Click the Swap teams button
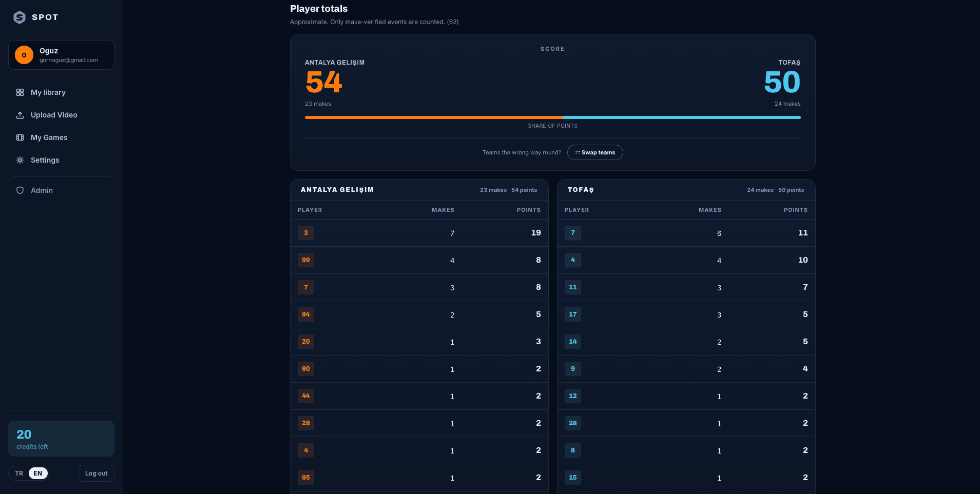Screen dimensions: 980x494 [595, 152]
